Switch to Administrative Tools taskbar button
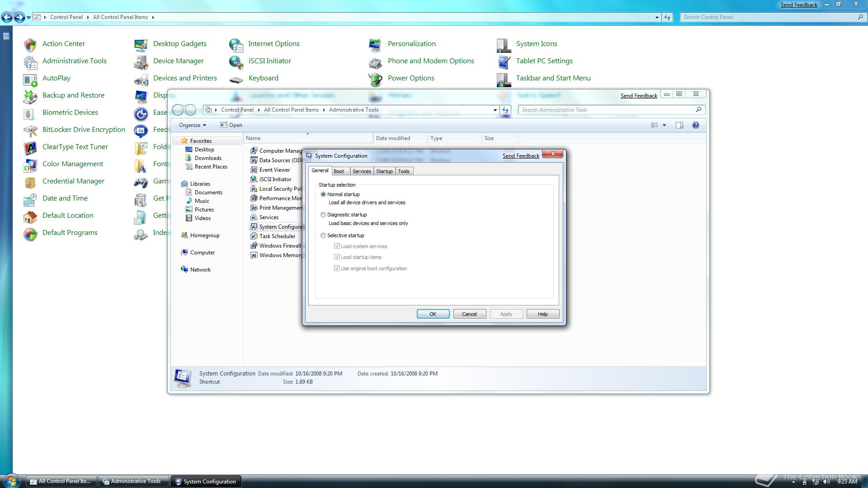Screen dimensions: 868x488 pos(134,481)
